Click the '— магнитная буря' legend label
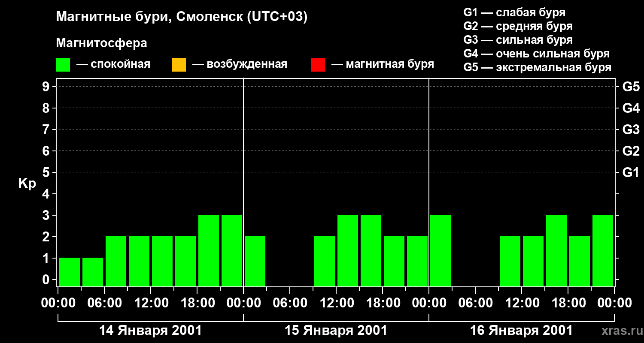This screenshot has height=343, width=644. pos(383,64)
